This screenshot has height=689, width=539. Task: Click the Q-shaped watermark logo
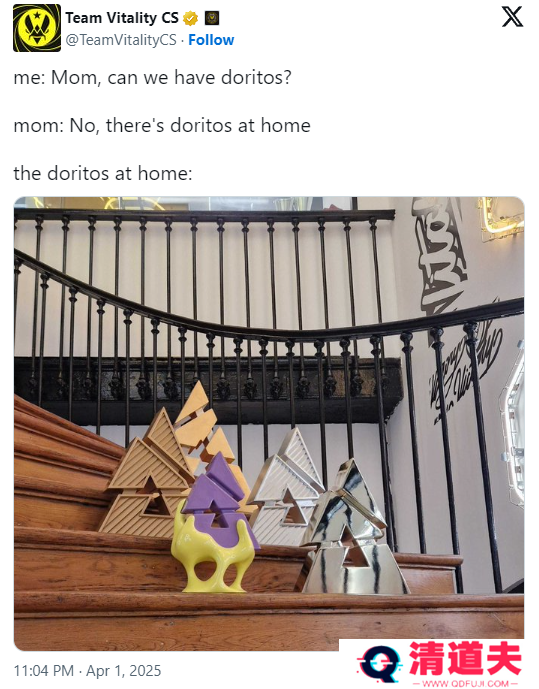tap(380, 664)
